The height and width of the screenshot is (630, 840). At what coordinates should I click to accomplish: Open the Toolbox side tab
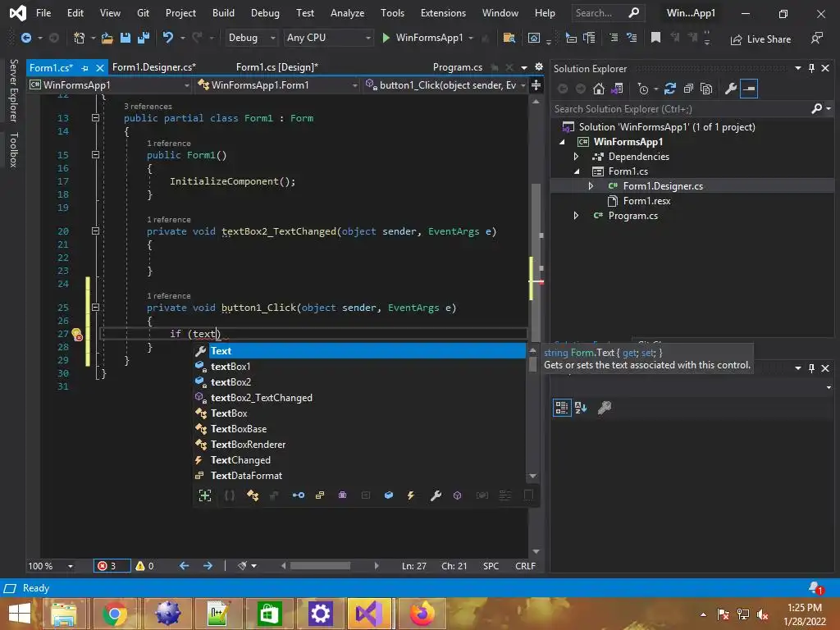[x=13, y=150]
